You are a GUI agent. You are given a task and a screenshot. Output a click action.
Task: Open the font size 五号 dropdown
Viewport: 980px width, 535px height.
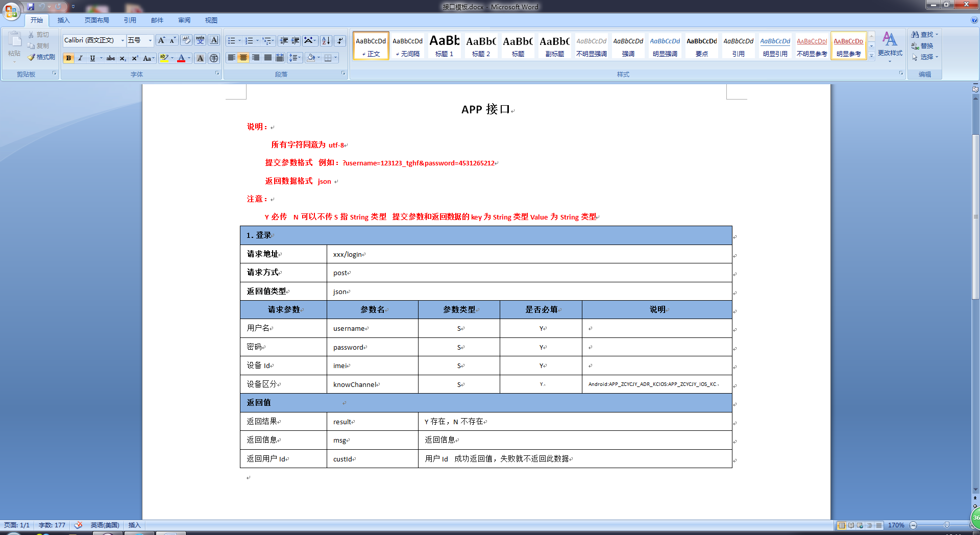point(150,40)
